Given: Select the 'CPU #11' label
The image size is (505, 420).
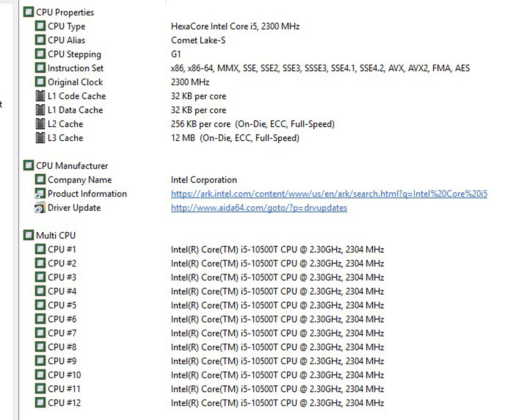Looking at the screenshot, I should [x=64, y=389].
